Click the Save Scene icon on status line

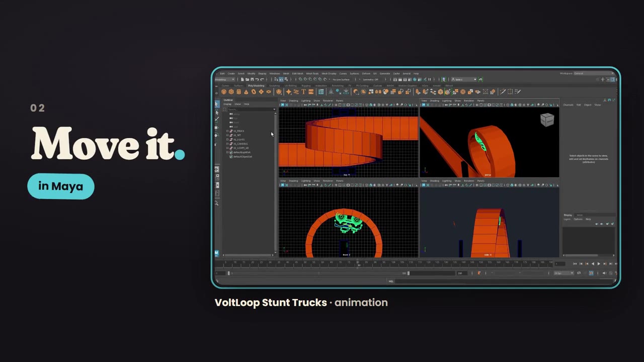pos(252,79)
